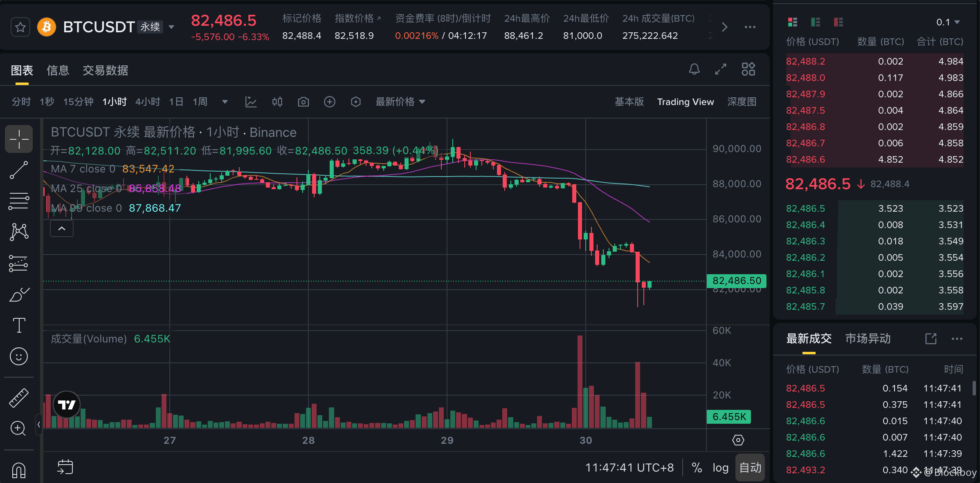Select the text annotation tool

point(19,325)
